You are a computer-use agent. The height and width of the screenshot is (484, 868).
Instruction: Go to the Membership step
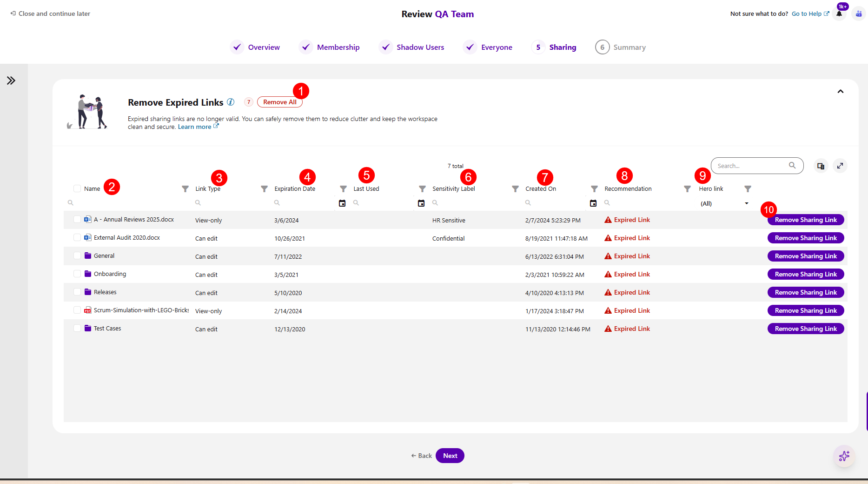pos(330,47)
